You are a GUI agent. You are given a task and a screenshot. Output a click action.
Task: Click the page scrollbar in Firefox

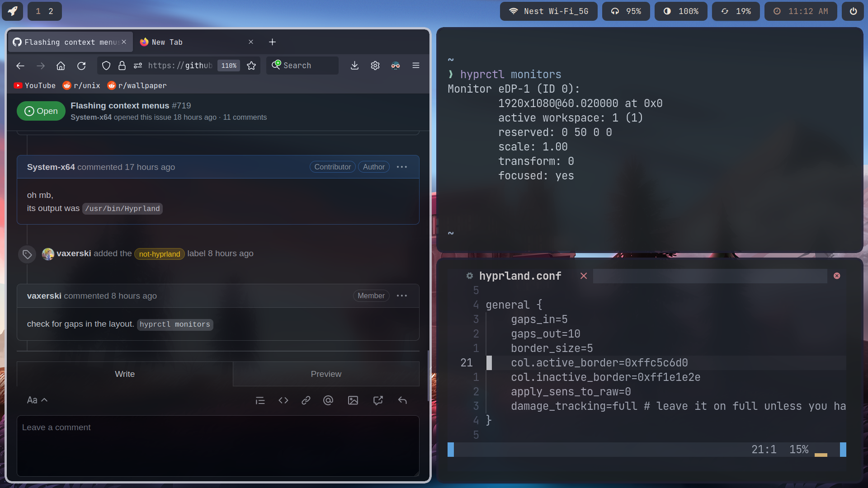tap(428, 375)
